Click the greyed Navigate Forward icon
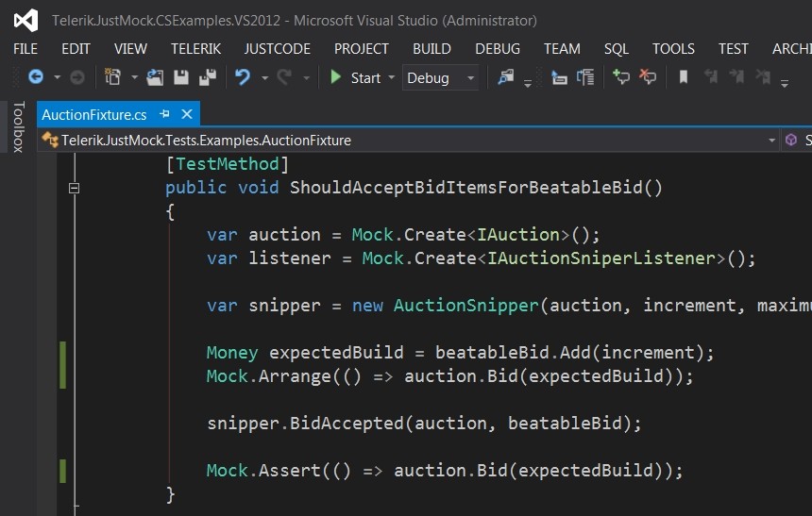The image size is (812, 516). [77, 77]
